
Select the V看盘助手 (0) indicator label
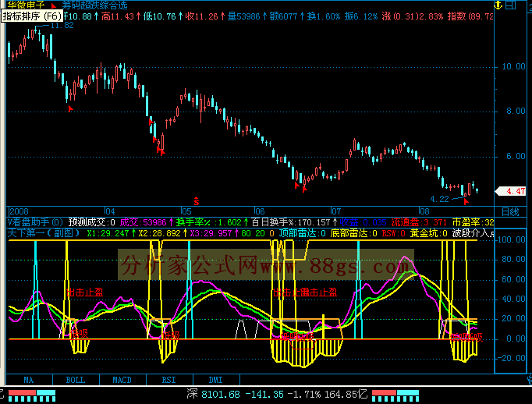point(35,222)
